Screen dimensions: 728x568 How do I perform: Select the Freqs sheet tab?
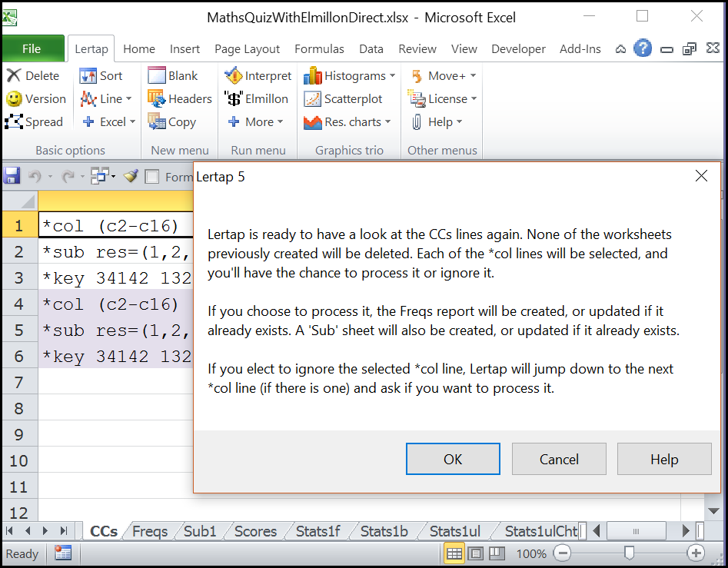point(149,531)
